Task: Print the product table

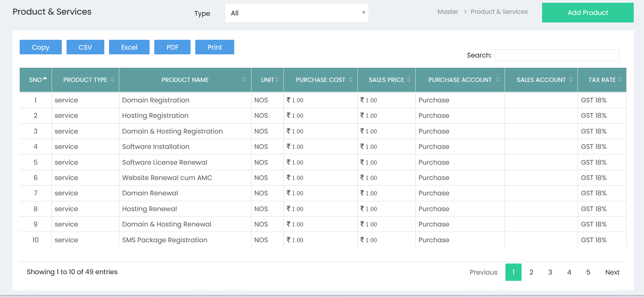Action: (x=215, y=47)
